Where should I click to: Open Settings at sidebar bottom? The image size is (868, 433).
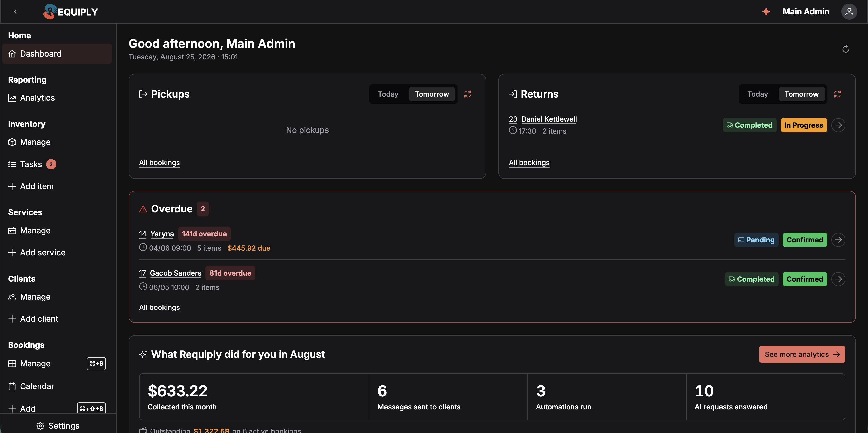point(58,425)
